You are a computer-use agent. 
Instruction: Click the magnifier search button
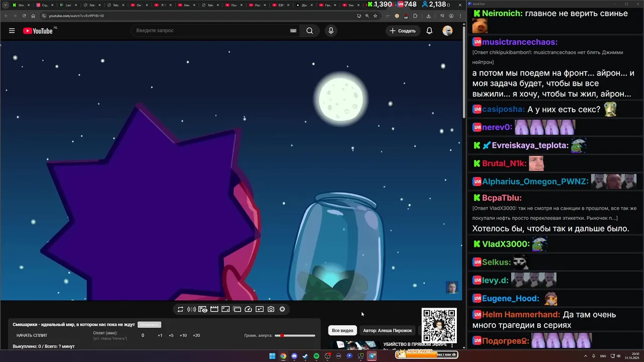pyautogui.click(x=309, y=31)
